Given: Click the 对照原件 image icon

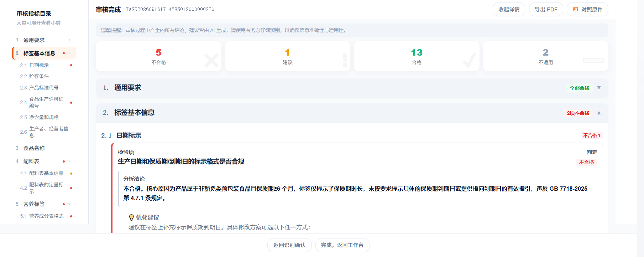Looking at the screenshot, I should (x=575, y=9).
